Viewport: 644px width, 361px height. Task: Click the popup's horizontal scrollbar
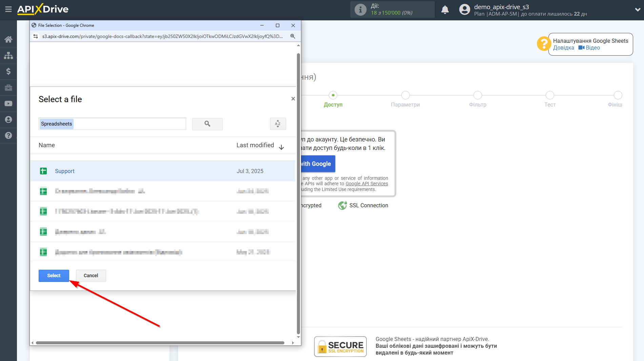(x=160, y=343)
